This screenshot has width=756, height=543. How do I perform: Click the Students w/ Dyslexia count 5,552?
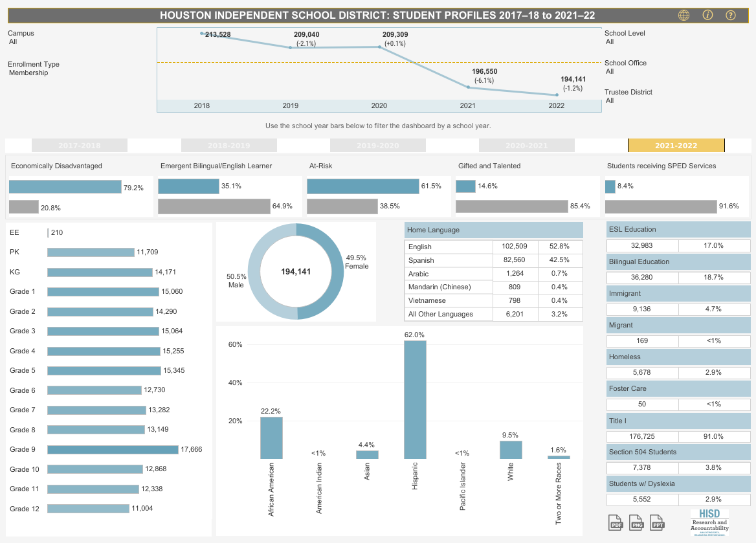pos(641,499)
